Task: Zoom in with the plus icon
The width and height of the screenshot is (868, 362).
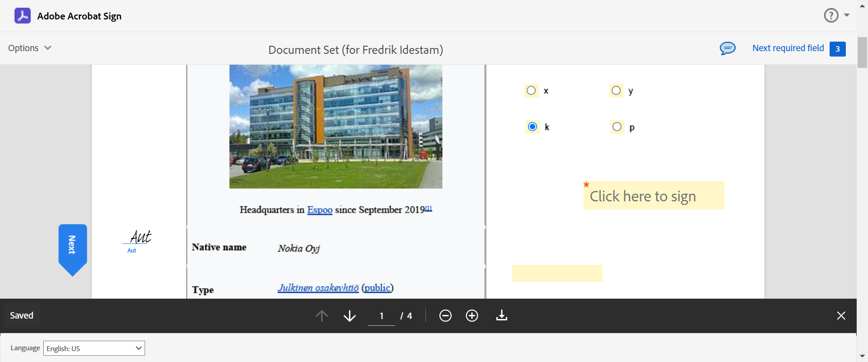Action: 472,315
